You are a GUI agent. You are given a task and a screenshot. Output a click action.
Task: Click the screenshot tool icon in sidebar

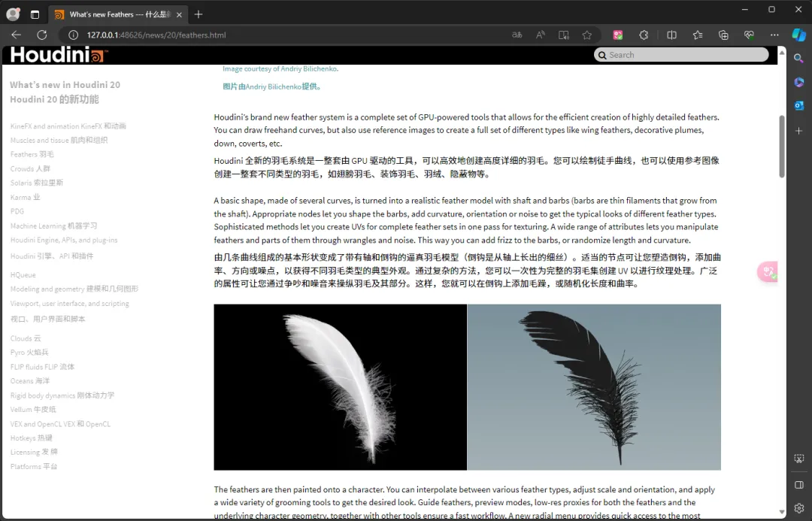click(x=799, y=459)
